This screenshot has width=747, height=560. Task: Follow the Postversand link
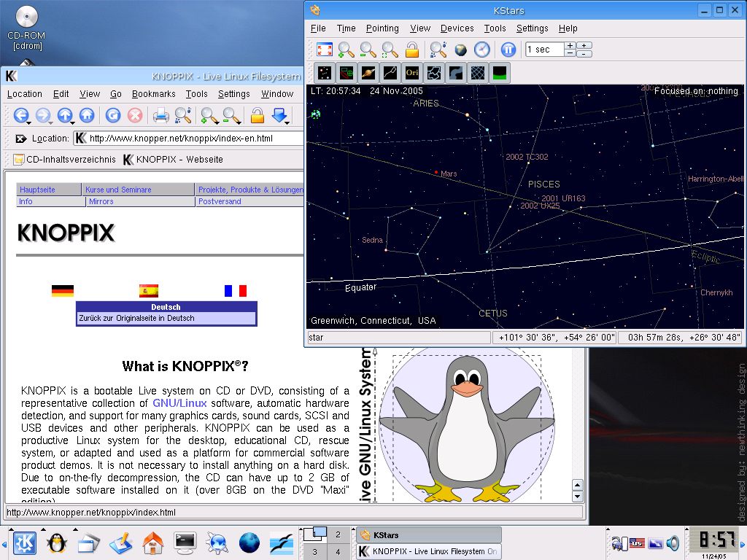220,201
